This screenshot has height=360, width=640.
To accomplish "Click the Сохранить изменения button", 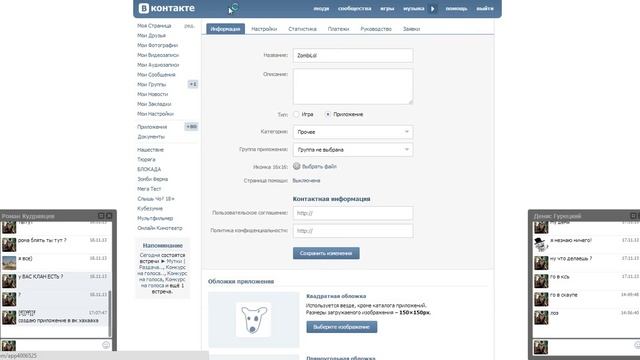I will tap(326, 253).
